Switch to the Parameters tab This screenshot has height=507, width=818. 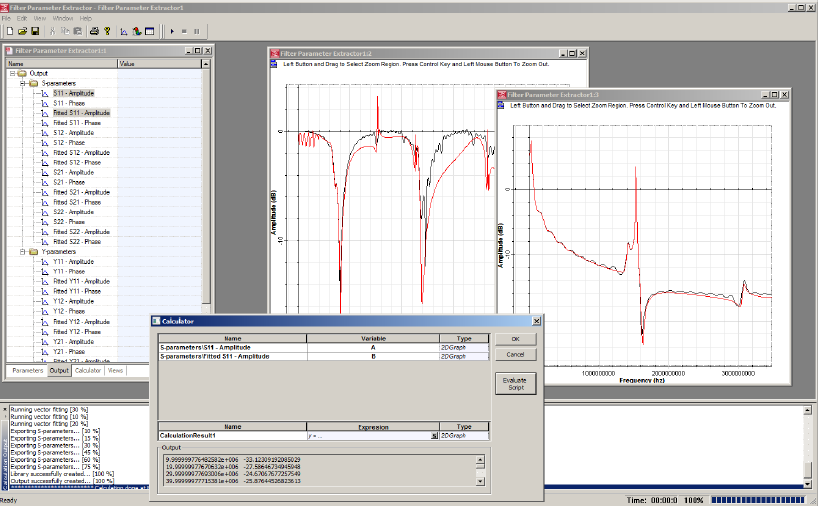28,370
